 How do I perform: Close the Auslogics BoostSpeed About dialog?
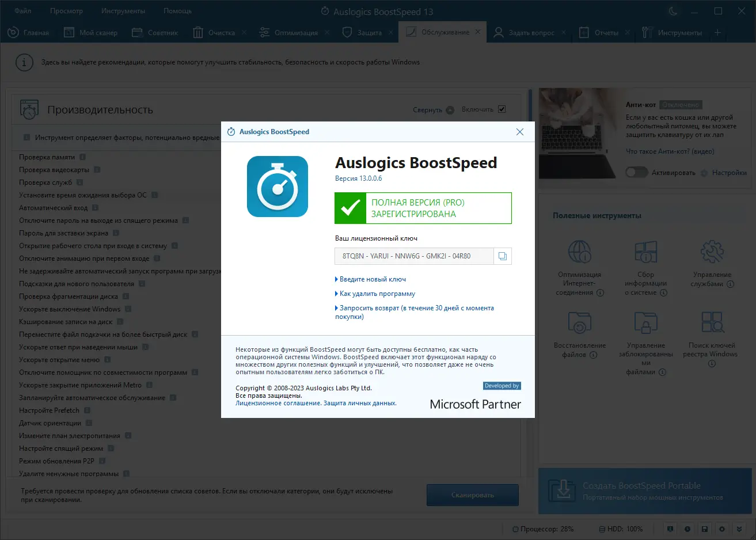click(520, 132)
